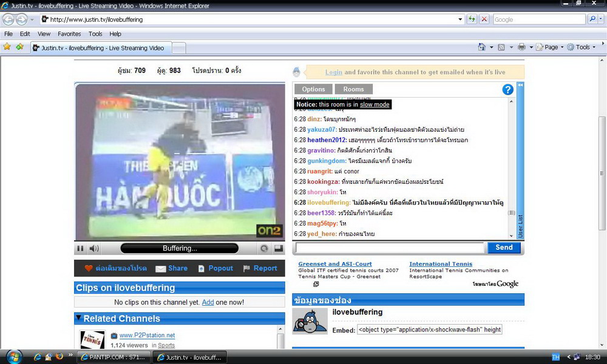Focus the Google search box
This screenshot has width=607, height=364.
(539, 19)
